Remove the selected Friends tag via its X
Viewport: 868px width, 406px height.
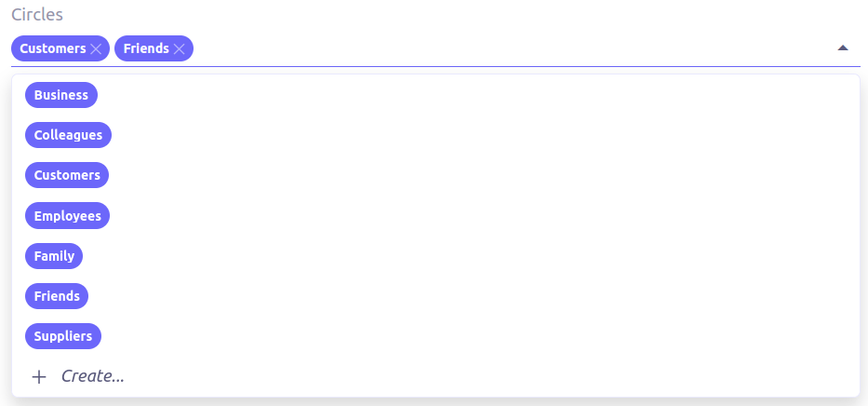tap(180, 48)
